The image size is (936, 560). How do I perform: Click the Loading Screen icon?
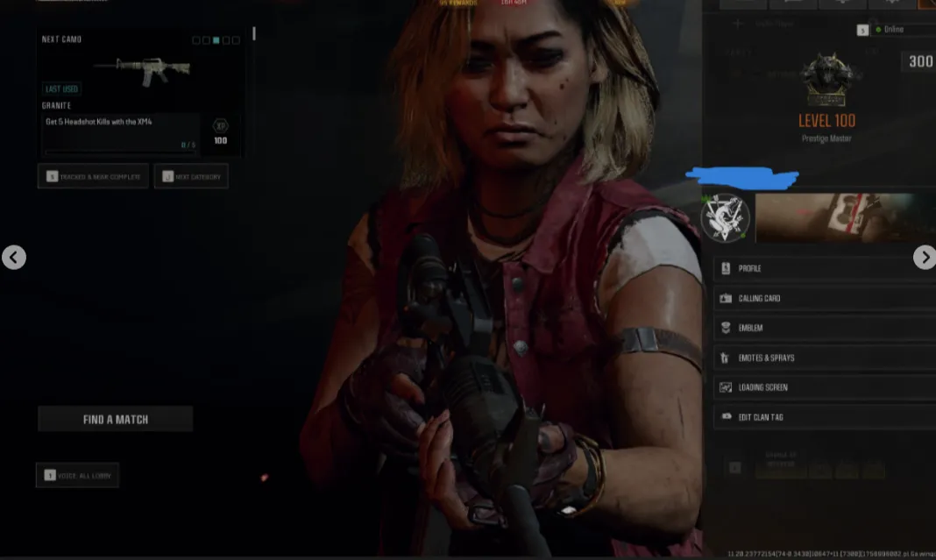[726, 387]
